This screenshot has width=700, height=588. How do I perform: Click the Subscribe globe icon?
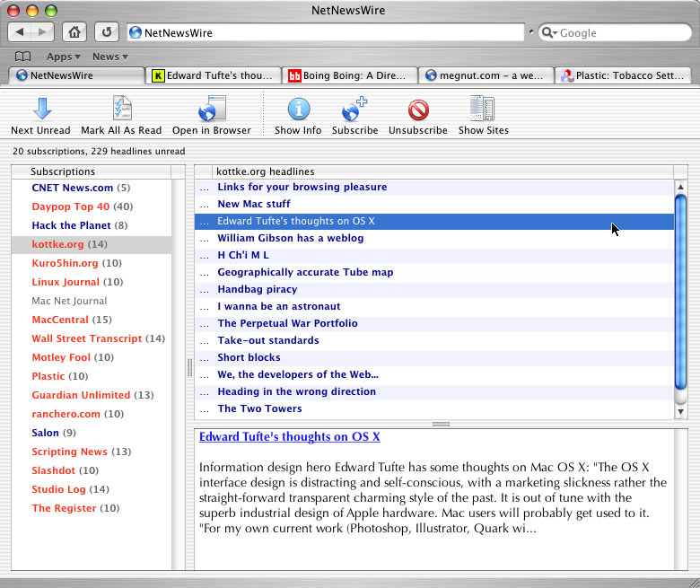tap(354, 110)
